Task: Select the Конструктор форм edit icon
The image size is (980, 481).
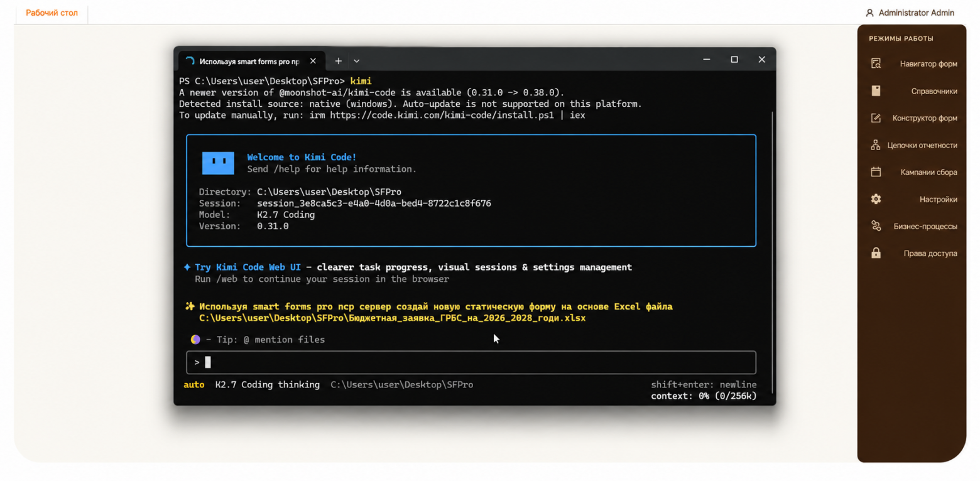Action: point(876,118)
